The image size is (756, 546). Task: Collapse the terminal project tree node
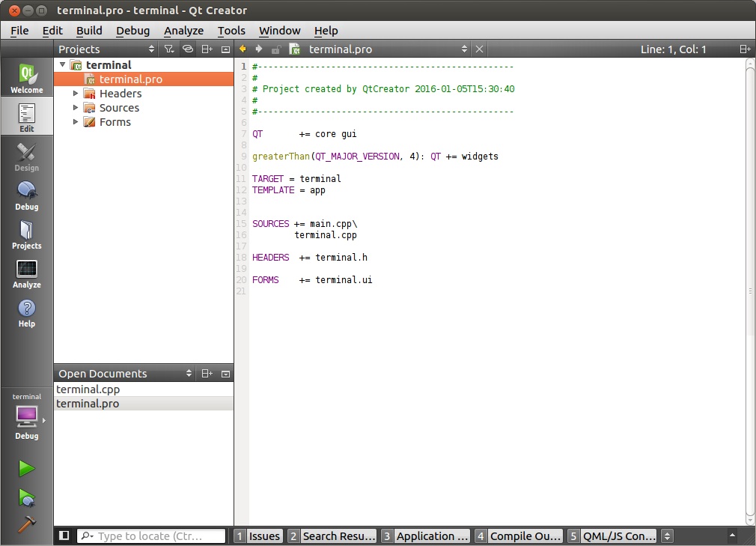(x=62, y=64)
